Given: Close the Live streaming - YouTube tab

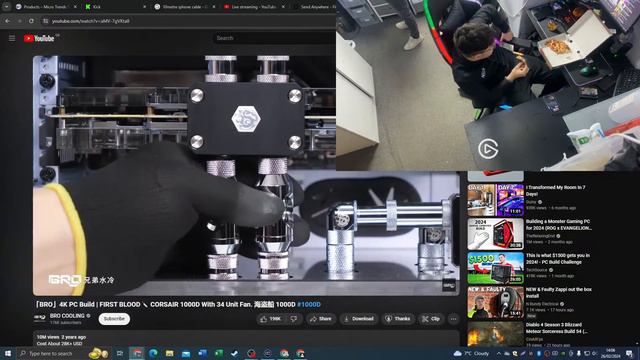Looking at the screenshot, I should tap(283, 7).
